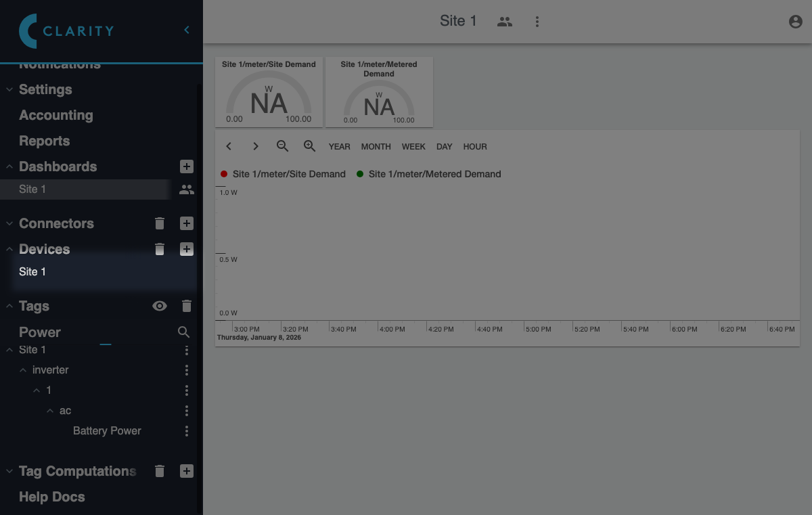Open user account profile icon
Screen dimensions: 812x515
click(796, 22)
